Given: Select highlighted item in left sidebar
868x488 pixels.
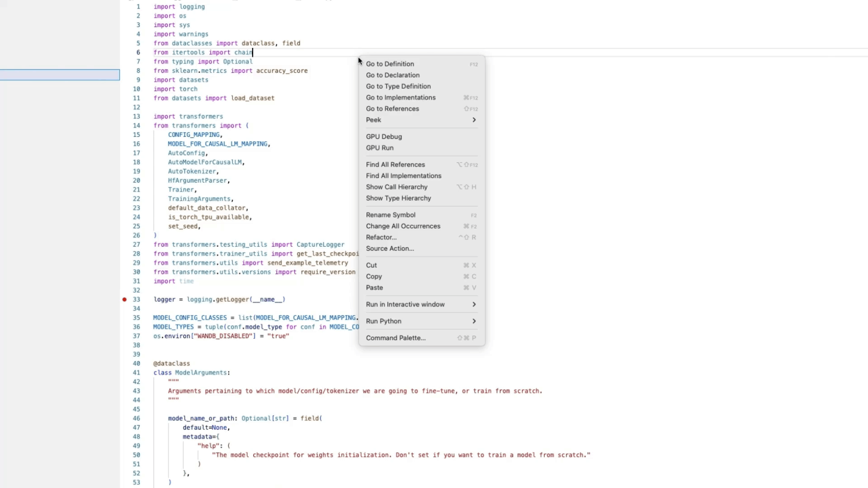Looking at the screenshot, I should [x=60, y=75].
